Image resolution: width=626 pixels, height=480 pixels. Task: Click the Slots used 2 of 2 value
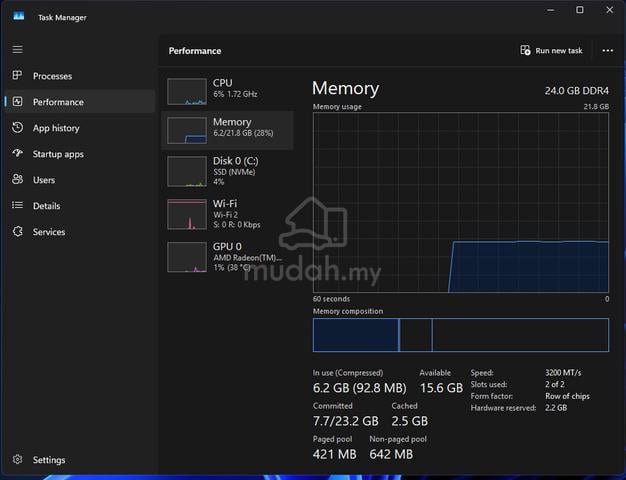pos(555,384)
